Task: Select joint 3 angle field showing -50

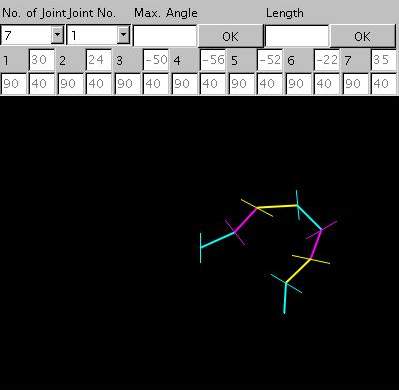Action: click(156, 60)
